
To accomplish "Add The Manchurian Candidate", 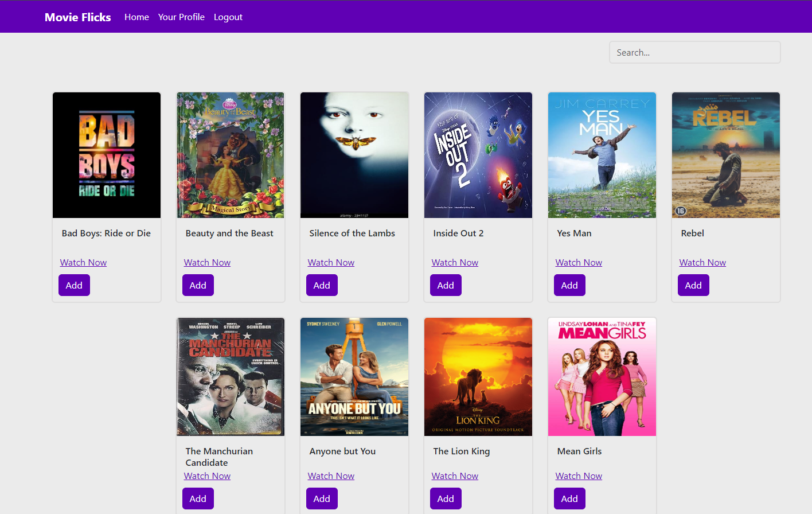I will point(198,498).
